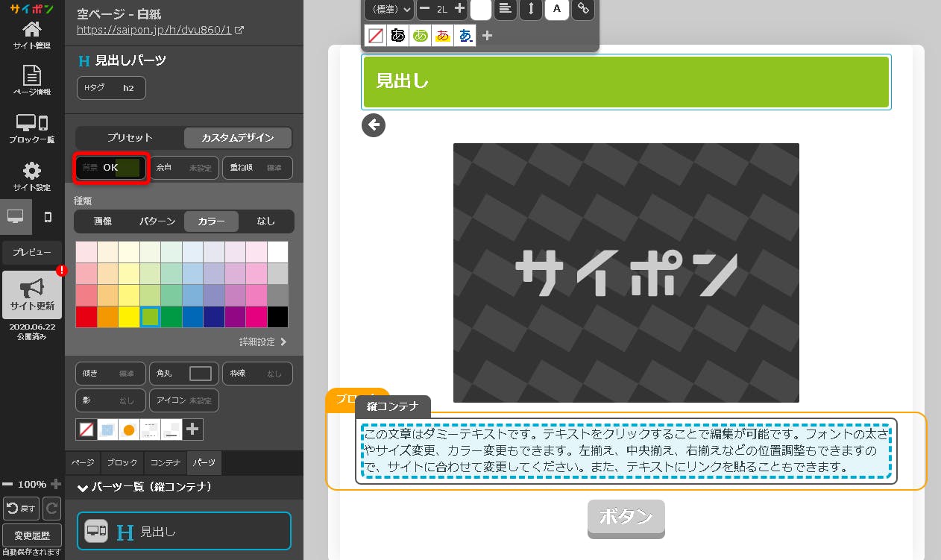This screenshot has width=941, height=560.
Task: Open 重なり順 stacking order setting
Action: point(257,168)
